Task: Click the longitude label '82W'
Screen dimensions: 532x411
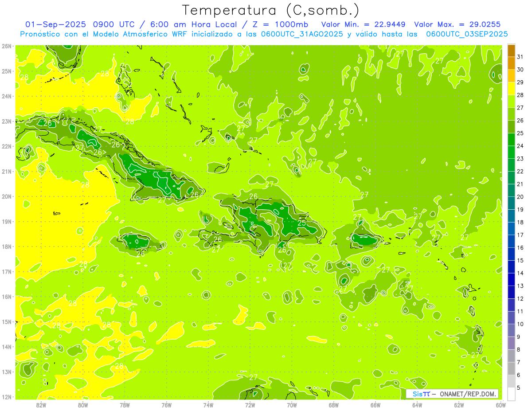Action: coord(41,405)
